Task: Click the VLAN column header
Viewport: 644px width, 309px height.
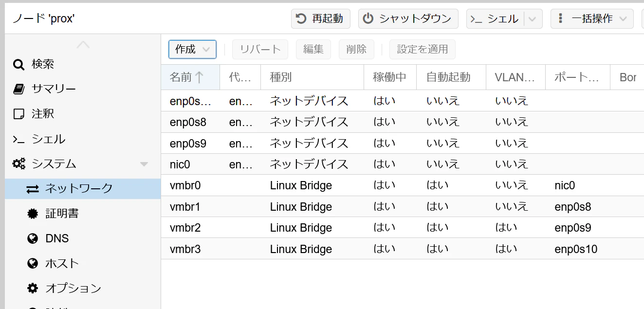Action: [x=515, y=77]
